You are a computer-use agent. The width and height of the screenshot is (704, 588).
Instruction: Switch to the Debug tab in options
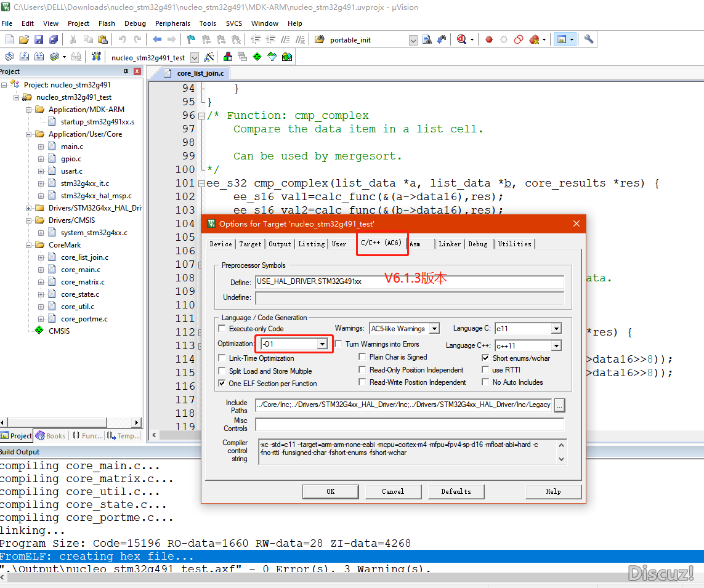tap(478, 244)
